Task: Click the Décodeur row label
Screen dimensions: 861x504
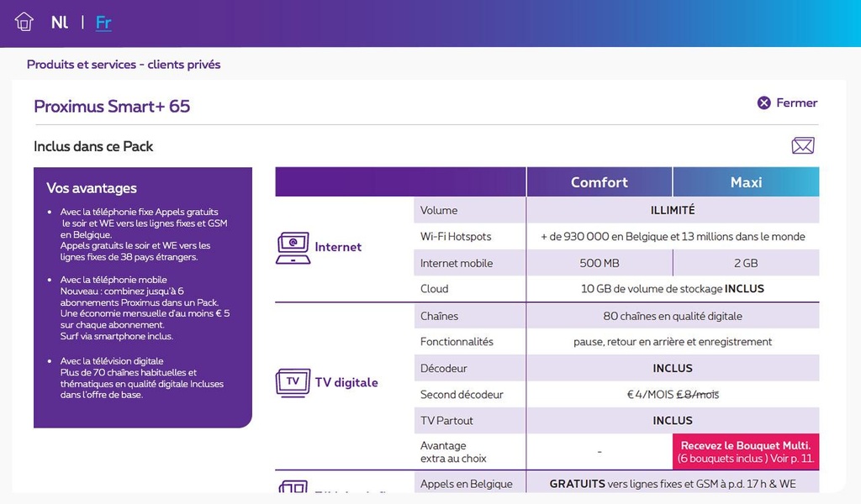Action: click(x=444, y=368)
